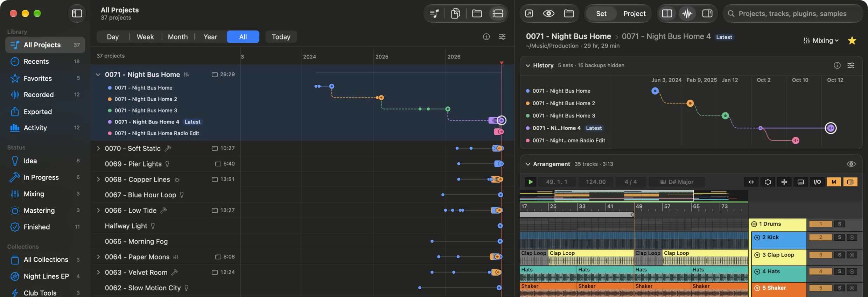Click the arrangement overview minimap viewport
Screen dimensions: 868x297
(x=624, y=196)
